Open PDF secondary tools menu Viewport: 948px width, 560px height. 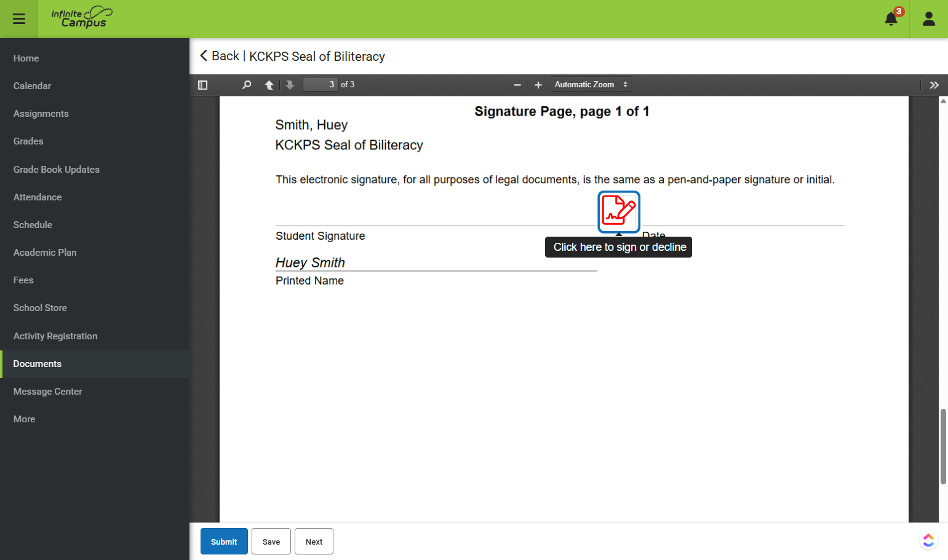point(934,85)
